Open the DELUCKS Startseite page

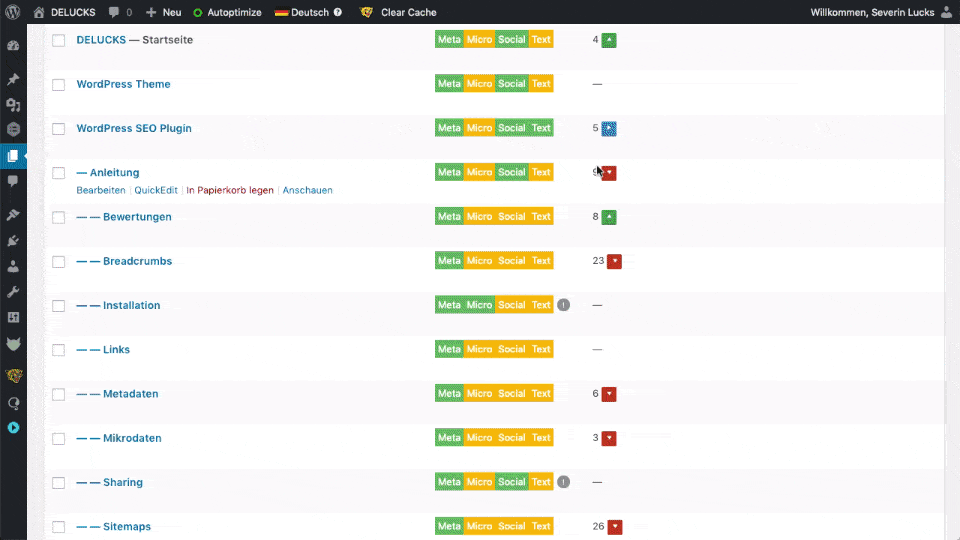(101, 40)
